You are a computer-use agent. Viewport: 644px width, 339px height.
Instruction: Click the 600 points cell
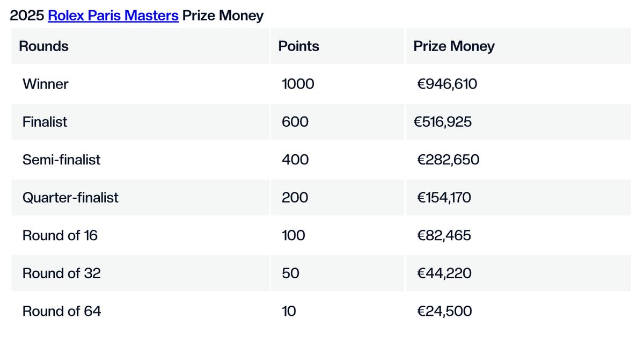tap(295, 122)
